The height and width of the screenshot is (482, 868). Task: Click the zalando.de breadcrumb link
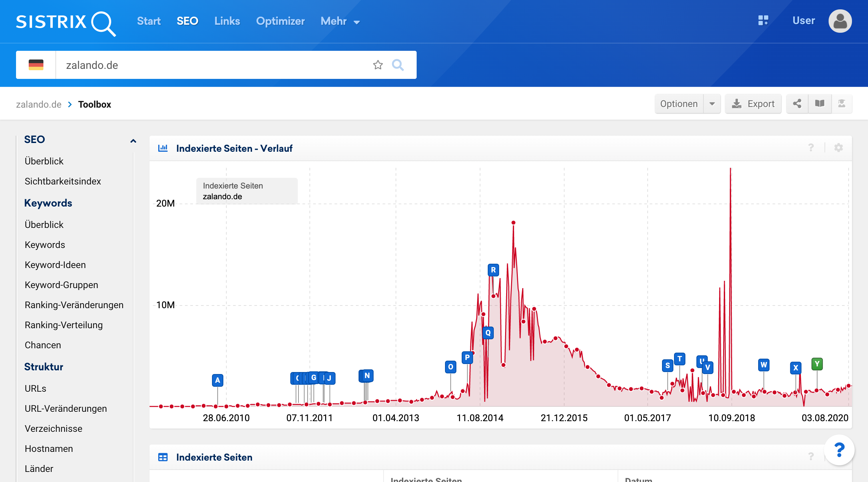[x=39, y=104]
